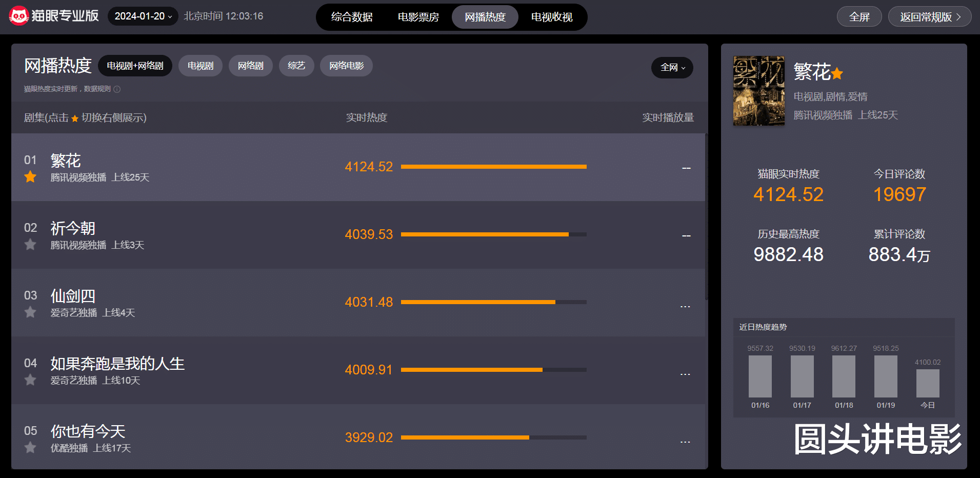Screen dimensions: 980x478
Task: Click the 今日 trend bar
Action: pos(928,383)
